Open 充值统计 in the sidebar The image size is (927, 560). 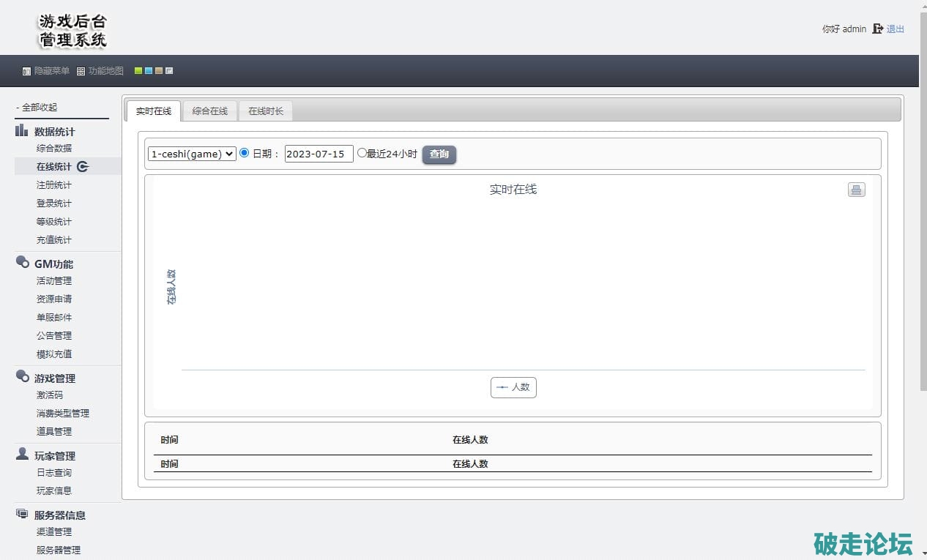pyautogui.click(x=54, y=240)
